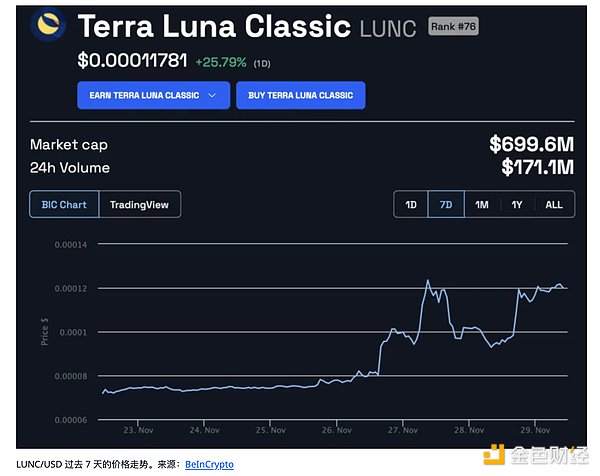This screenshot has width=600, height=476.
Task: Open the Earn Terra Luna Classic dropdown
Action: (x=152, y=95)
